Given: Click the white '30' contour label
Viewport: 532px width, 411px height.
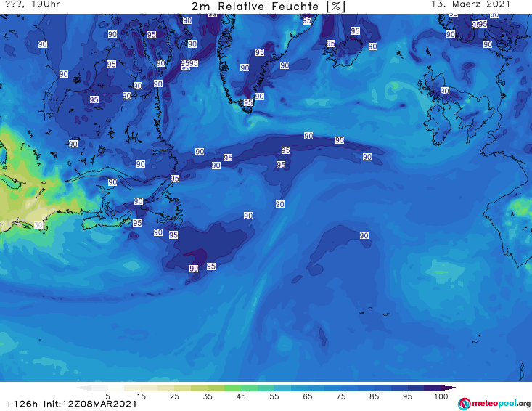Looking at the screenshot, I should (x=38, y=225).
